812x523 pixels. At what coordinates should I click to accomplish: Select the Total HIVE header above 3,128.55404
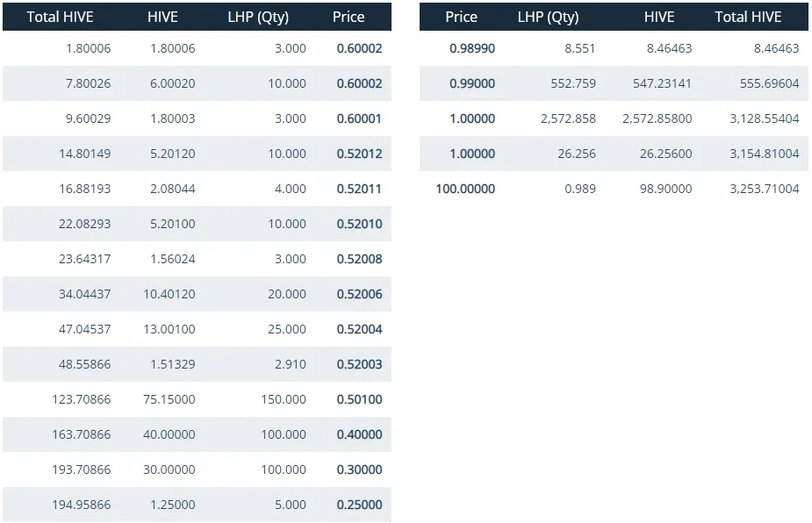(748, 17)
